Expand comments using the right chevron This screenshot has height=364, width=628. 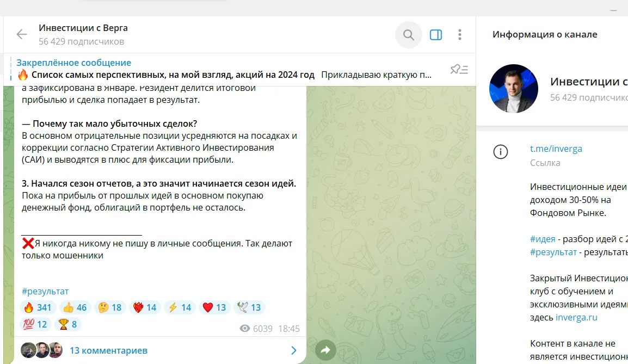click(x=293, y=350)
